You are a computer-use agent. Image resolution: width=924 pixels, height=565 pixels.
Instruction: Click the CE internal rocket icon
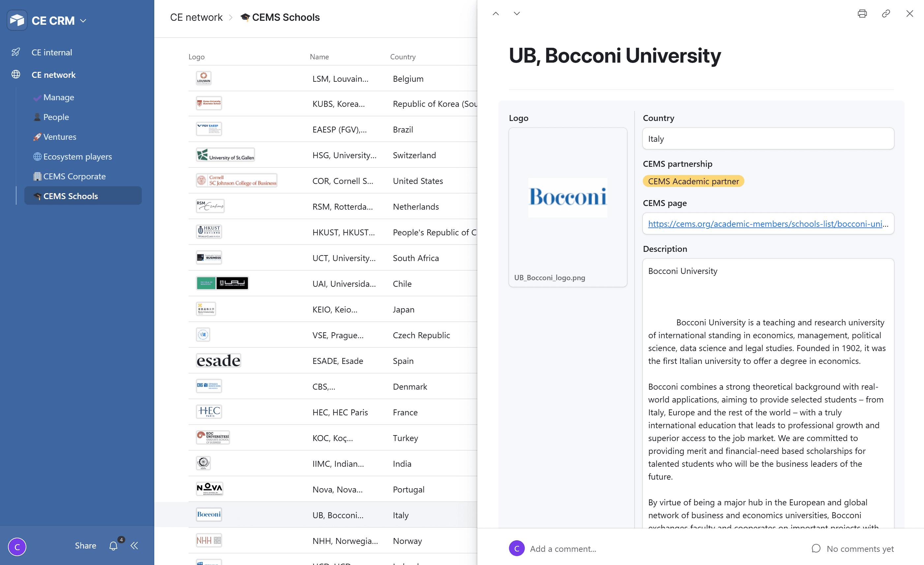click(16, 52)
